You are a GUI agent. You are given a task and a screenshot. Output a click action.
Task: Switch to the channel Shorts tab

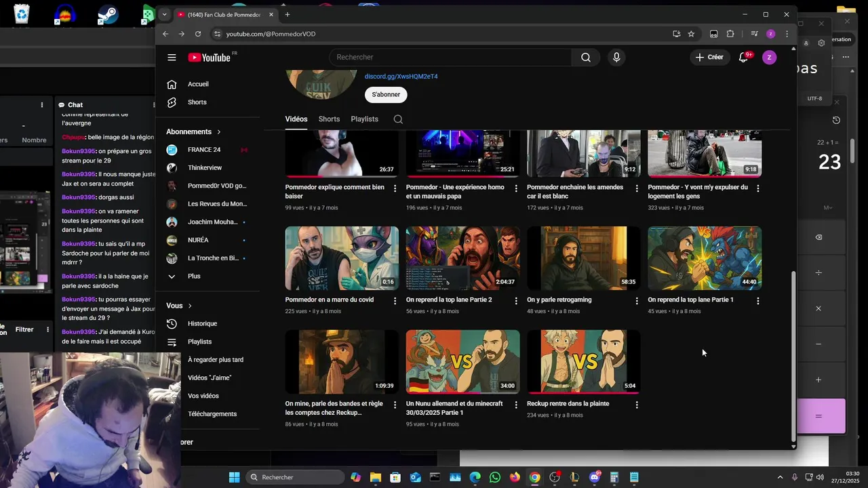coord(329,119)
